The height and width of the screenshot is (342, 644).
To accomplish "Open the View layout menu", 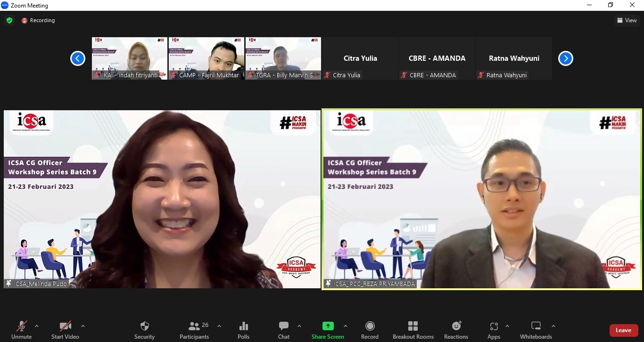I will [627, 20].
